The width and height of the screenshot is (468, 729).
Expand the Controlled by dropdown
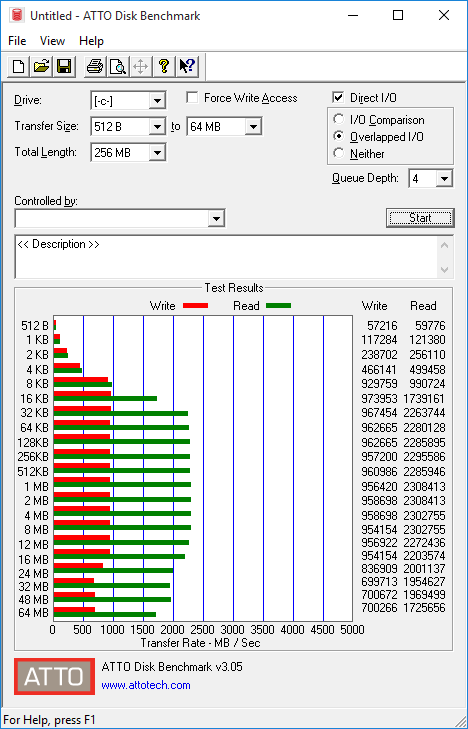click(x=216, y=219)
